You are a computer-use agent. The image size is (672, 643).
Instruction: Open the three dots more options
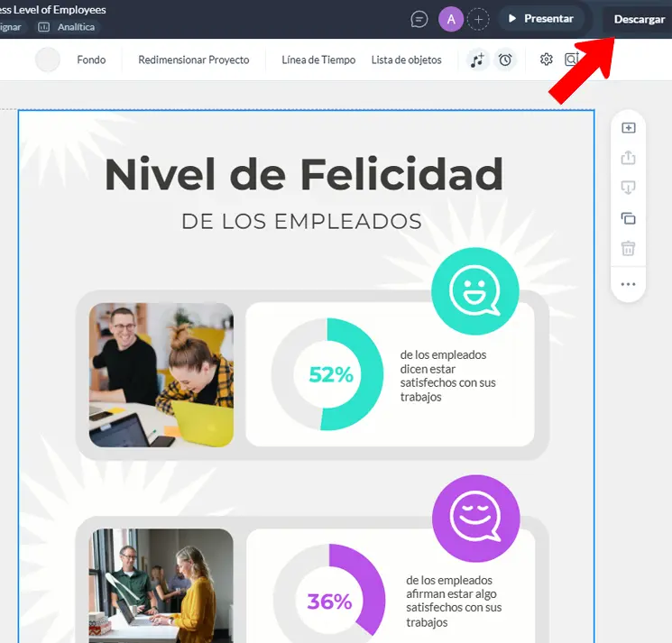(x=629, y=284)
